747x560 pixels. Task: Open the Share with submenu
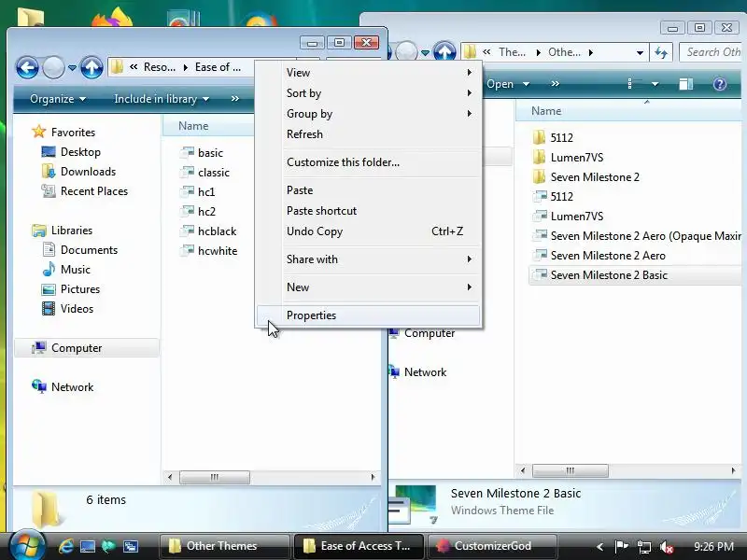[369, 259]
